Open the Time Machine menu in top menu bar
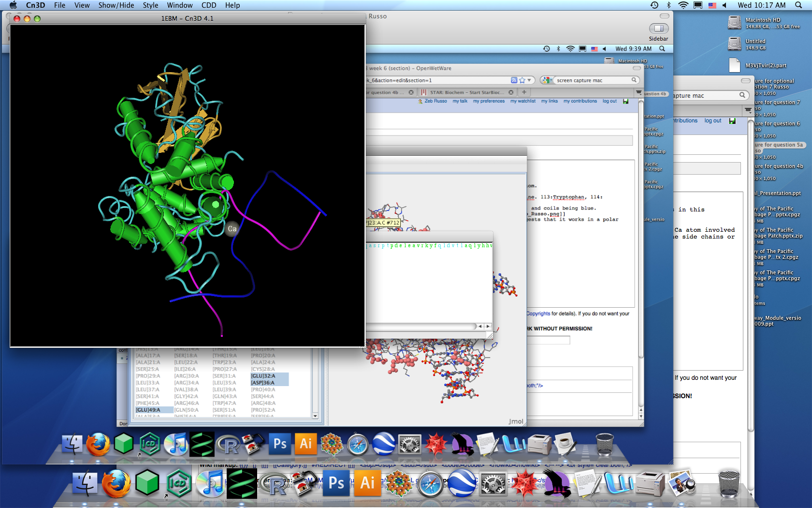 pyautogui.click(x=654, y=5)
